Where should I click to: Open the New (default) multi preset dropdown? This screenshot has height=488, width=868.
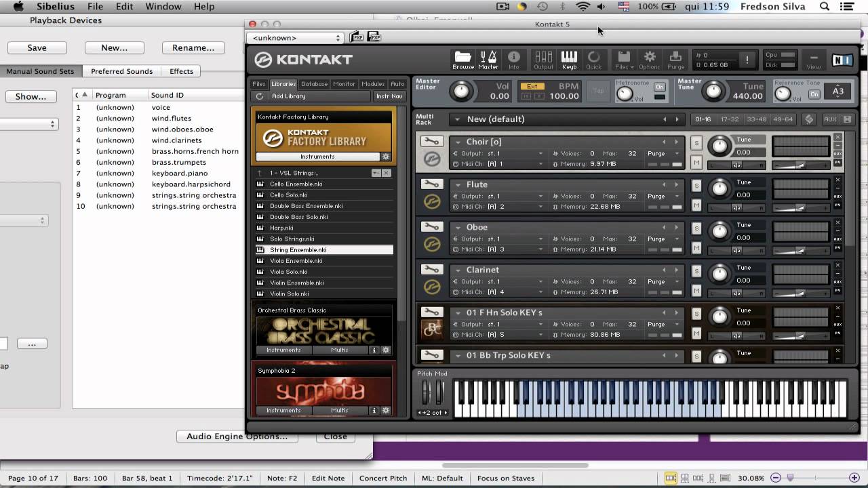458,119
